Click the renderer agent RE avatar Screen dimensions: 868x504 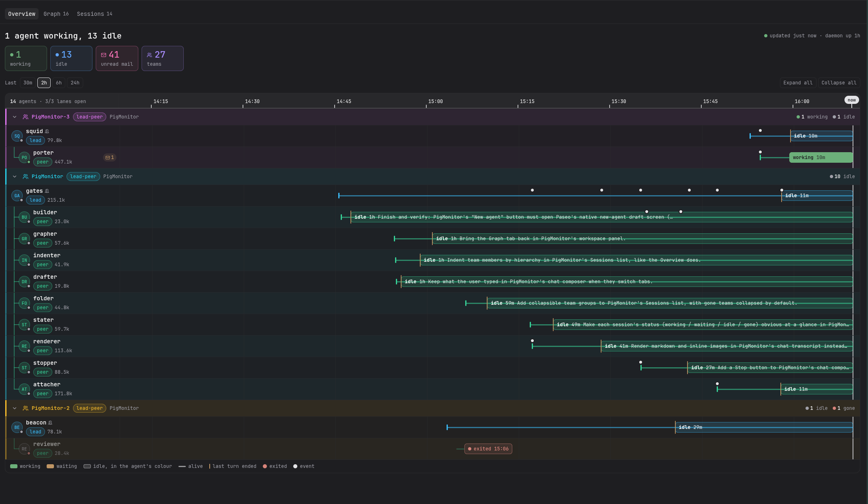(24, 346)
